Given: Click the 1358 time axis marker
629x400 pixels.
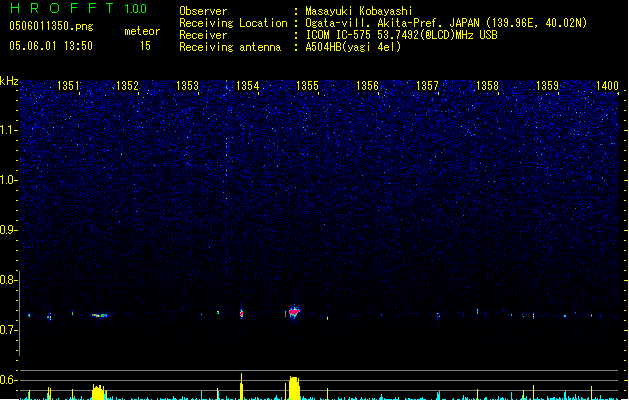Looking at the screenshot, I should pyautogui.click(x=487, y=85).
